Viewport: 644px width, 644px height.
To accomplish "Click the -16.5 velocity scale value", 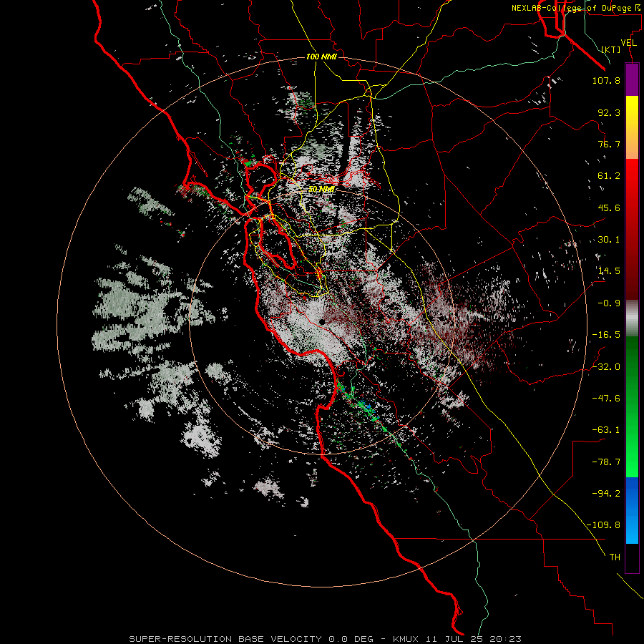I will (x=606, y=335).
